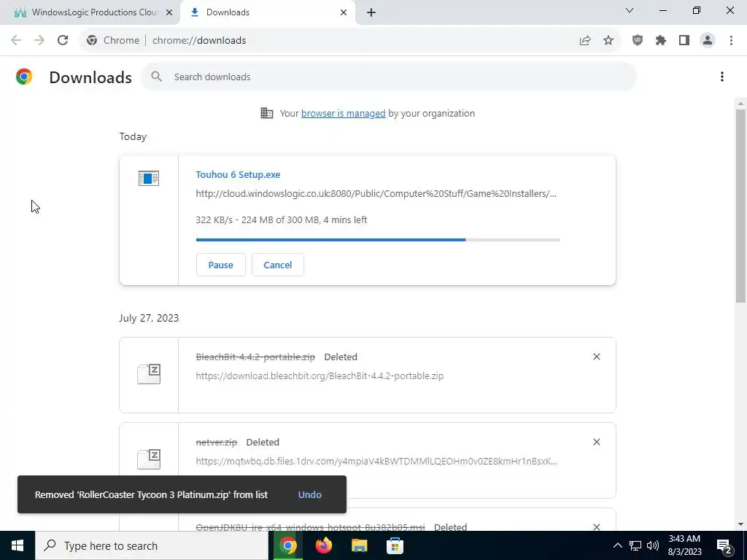
Task: Open Microsoft Store from the taskbar
Action: click(x=395, y=545)
